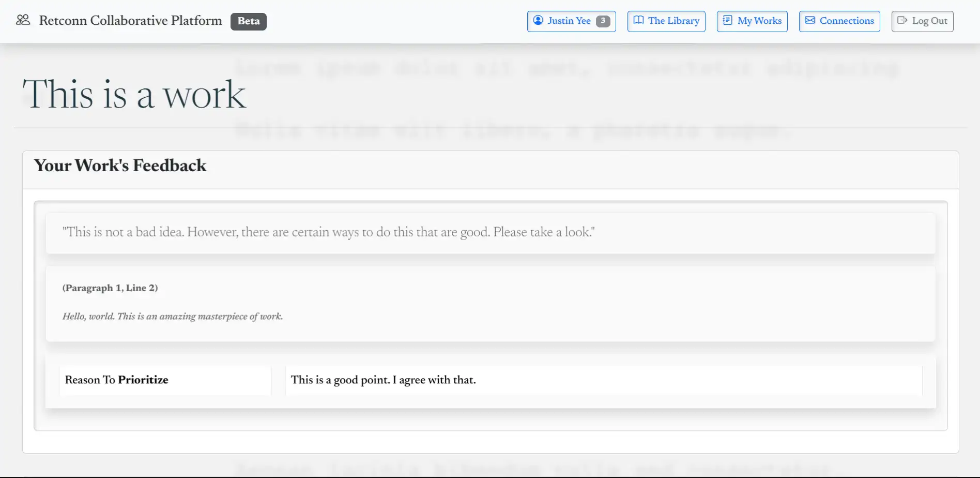Open the Justin Yee profile menu
The height and width of the screenshot is (478, 980).
[569, 21]
